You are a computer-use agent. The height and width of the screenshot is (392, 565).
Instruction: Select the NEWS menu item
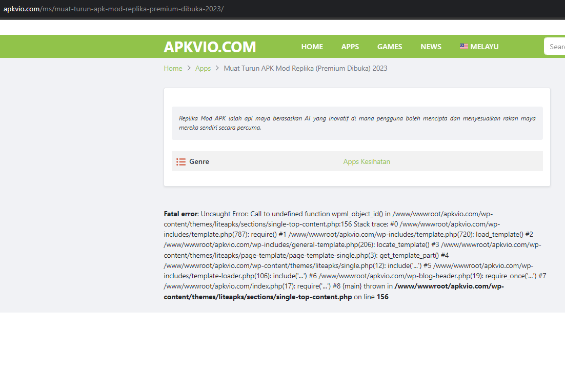pyautogui.click(x=431, y=47)
